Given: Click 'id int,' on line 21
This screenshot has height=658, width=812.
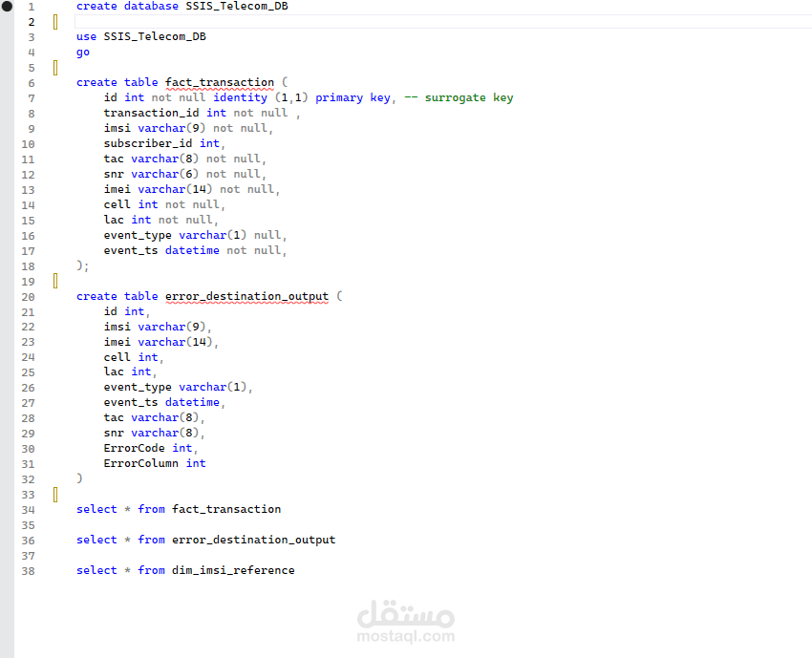Looking at the screenshot, I should 127,311.
